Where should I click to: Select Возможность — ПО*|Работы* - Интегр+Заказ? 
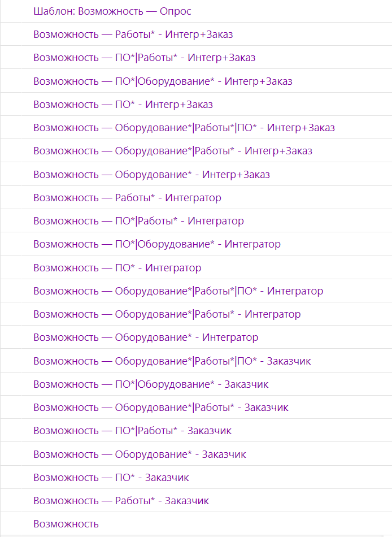coord(145,58)
